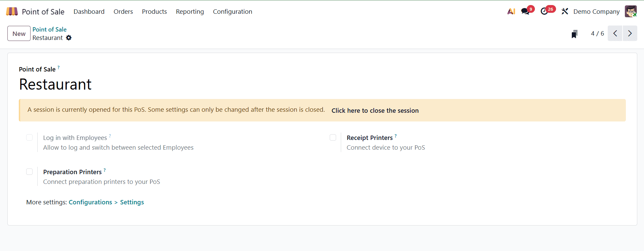Enable Log in with Employees
The image size is (644, 251).
[x=29, y=137]
